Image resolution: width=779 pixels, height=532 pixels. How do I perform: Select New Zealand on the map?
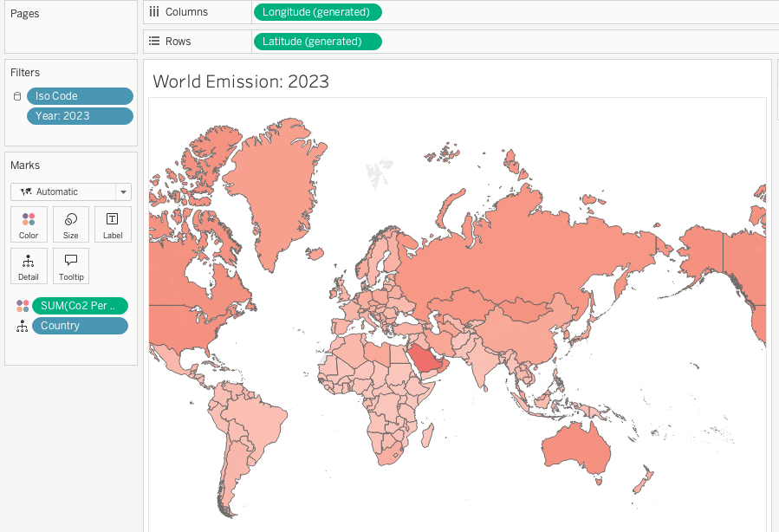coord(643,479)
